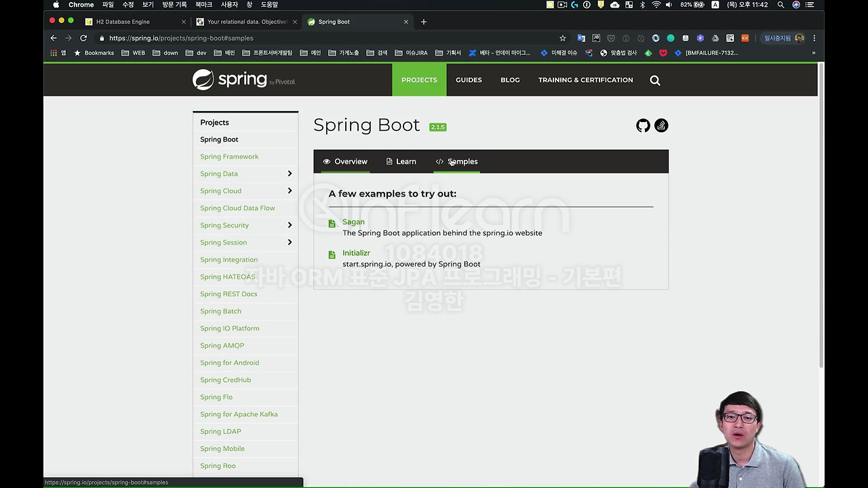Open the WEB bookmarks folder
The height and width of the screenshot is (488, 868).
click(x=134, y=53)
